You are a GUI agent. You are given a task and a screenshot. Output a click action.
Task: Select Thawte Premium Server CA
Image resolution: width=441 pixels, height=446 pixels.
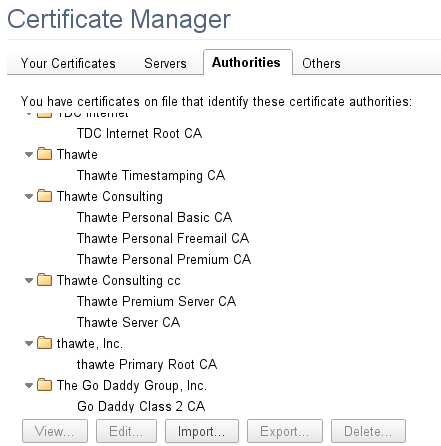(156, 301)
